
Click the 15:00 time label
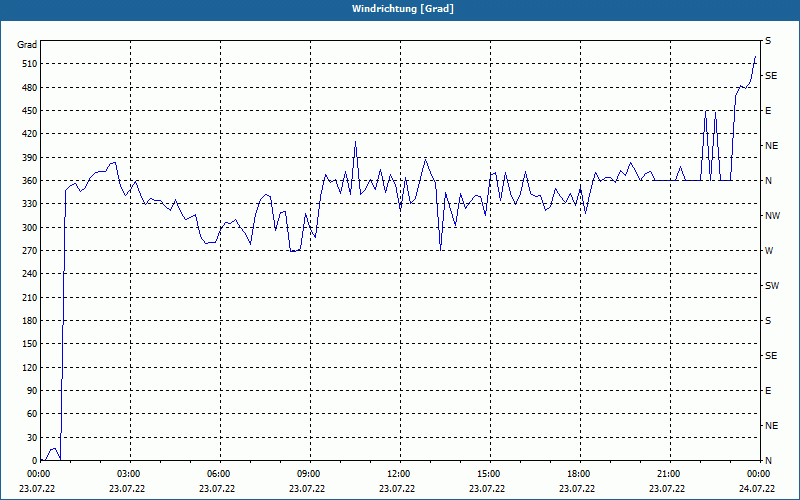488,474
